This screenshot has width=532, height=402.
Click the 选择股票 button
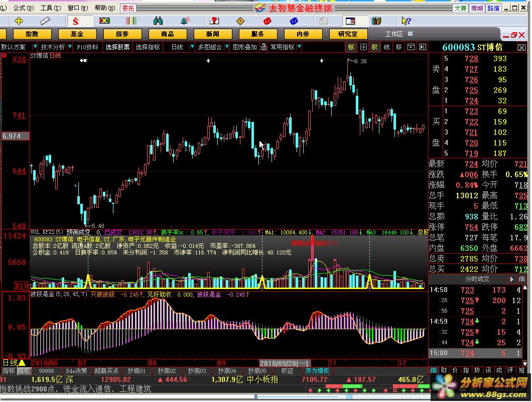click(x=117, y=47)
